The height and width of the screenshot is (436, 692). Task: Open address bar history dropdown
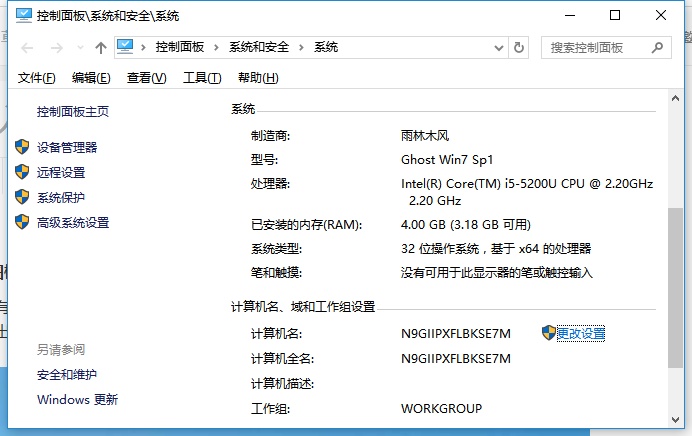(x=499, y=48)
